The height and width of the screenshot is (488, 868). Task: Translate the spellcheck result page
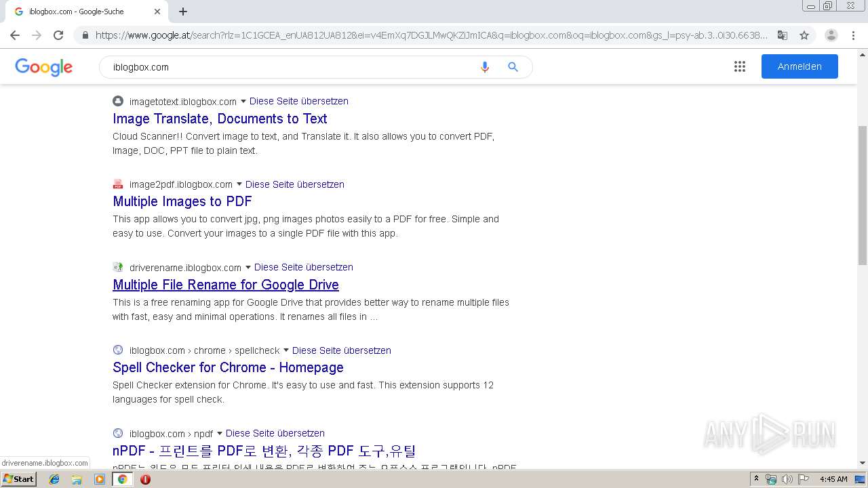pos(342,350)
